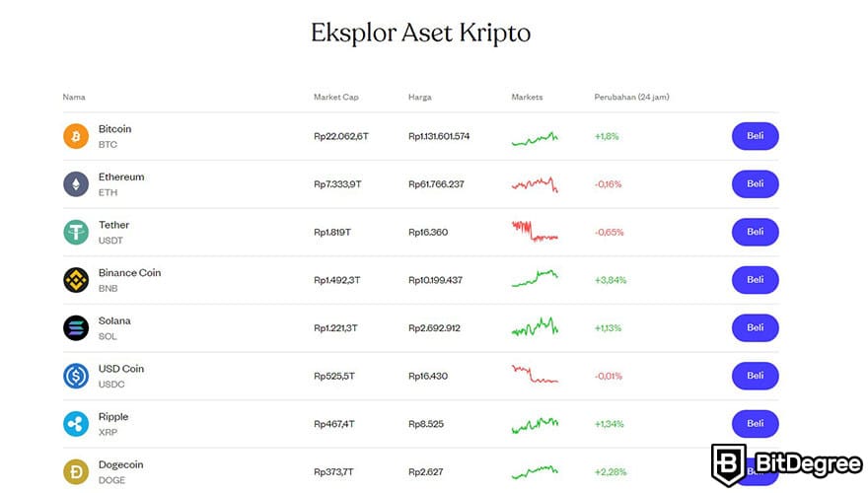View Ethereum's red market sparkline chart
This screenshot has width=868, height=493.
[535, 184]
